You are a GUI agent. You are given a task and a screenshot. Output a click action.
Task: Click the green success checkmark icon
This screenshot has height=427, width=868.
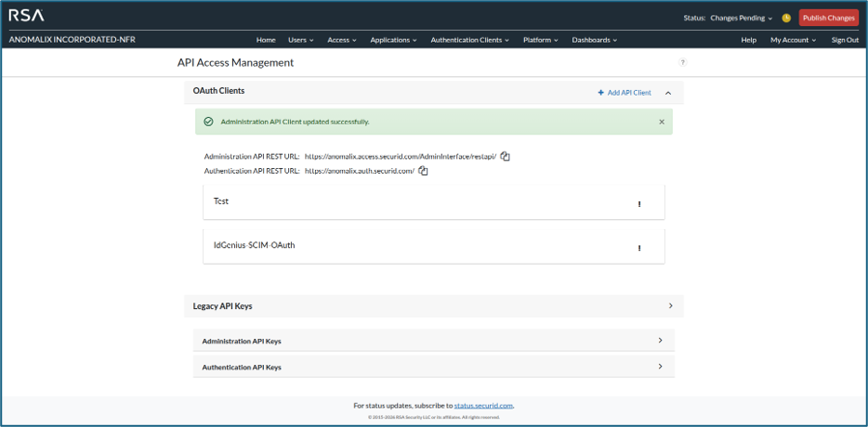point(209,122)
